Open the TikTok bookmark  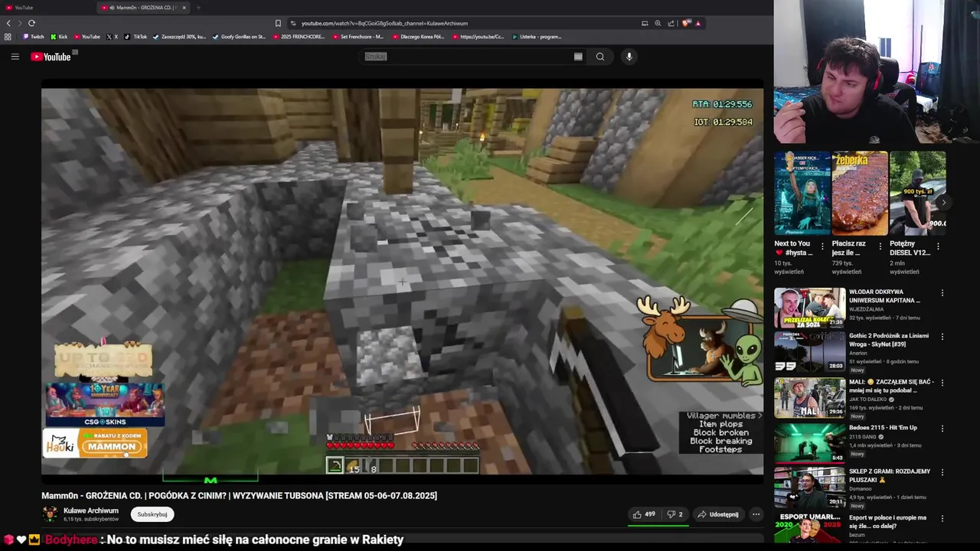(136, 37)
